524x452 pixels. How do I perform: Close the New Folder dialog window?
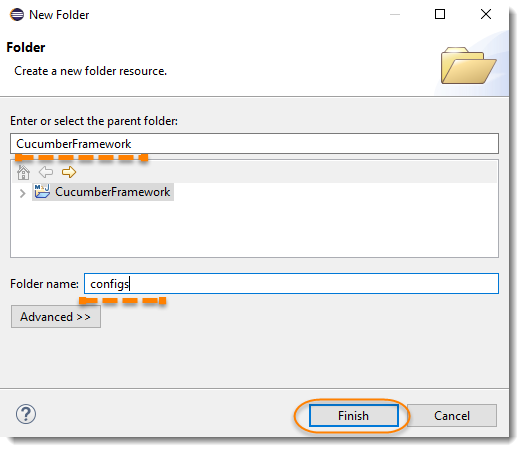point(486,14)
